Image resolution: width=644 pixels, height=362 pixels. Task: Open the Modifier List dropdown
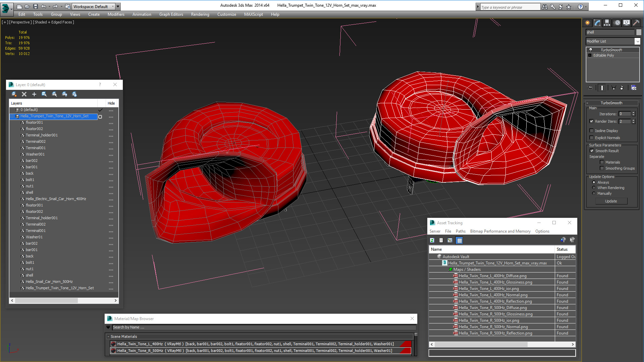(x=637, y=41)
